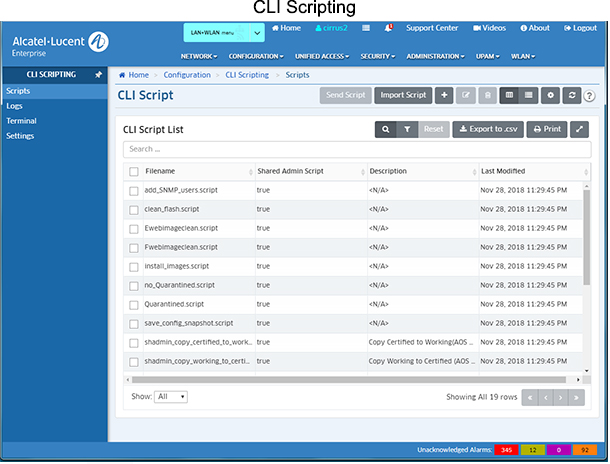Image resolution: width=610 pixels, height=464 pixels.
Task: Click the refresh icon in the CLI Script toolbar
Action: [x=572, y=96]
